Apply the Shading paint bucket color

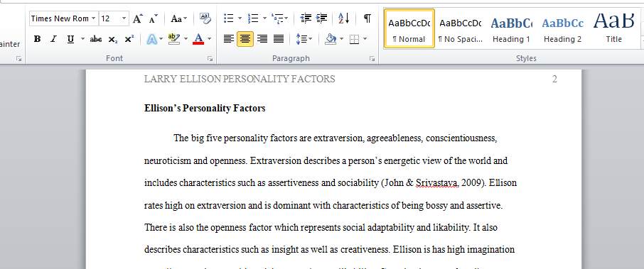[331, 39]
